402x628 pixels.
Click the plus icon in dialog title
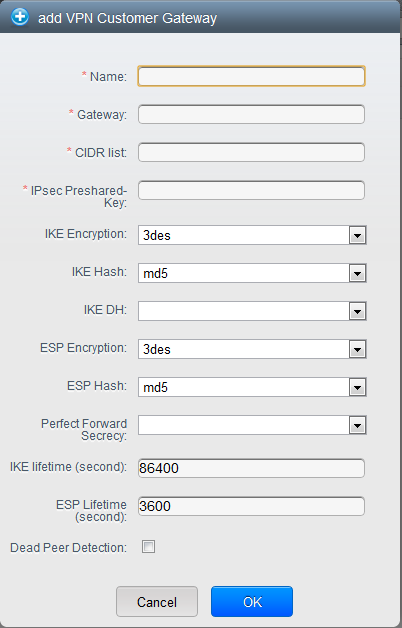(x=20, y=17)
